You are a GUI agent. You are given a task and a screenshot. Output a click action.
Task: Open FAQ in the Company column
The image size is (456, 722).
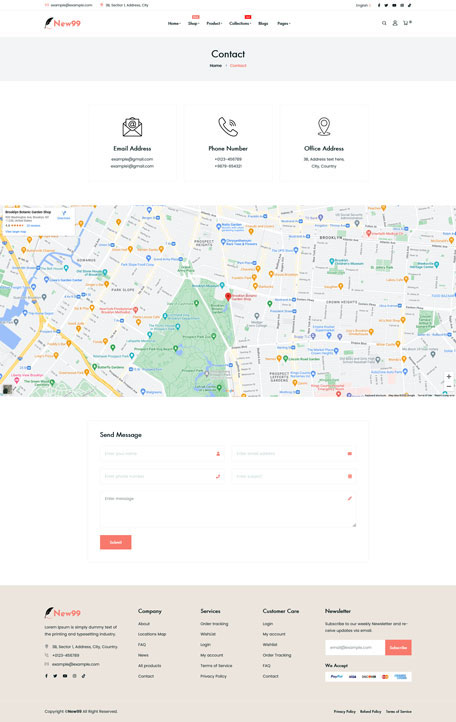pos(142,645)
